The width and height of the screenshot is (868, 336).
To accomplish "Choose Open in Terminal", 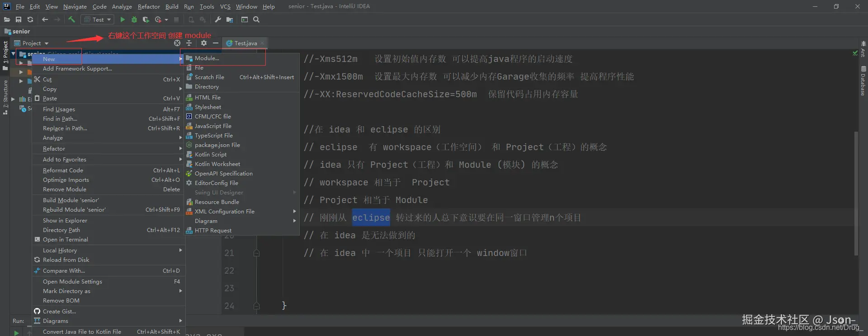I will pyautogui.click(x=108, y=239).
